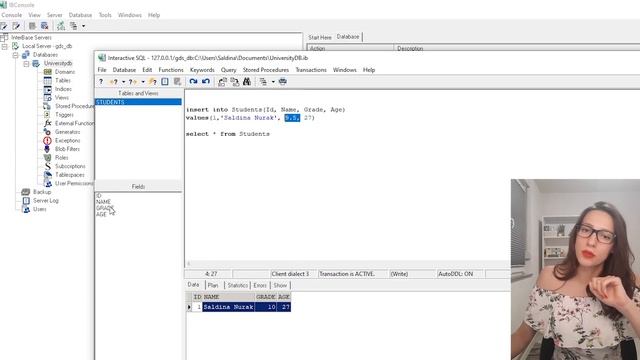This screenshot has height=360, width=640.
Task: Select Backup in the server tree
Action: click(42, 192)
